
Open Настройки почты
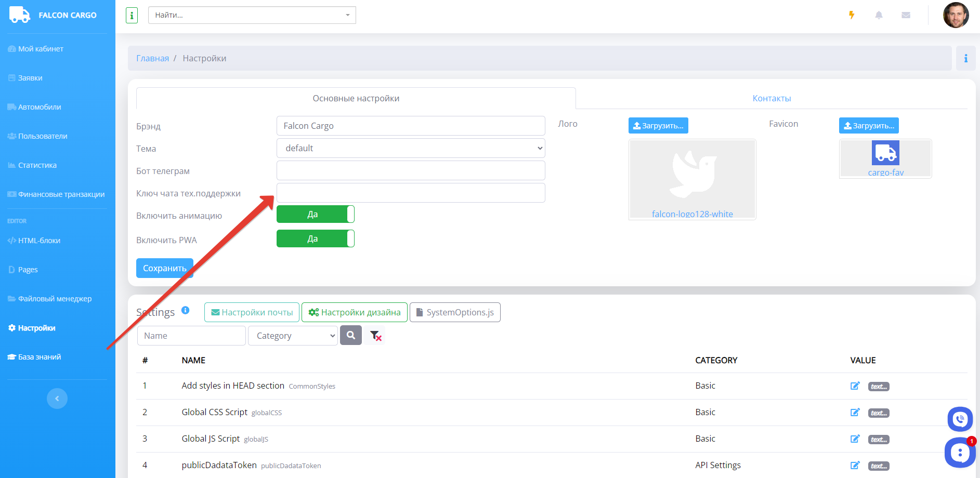[252, 312]
